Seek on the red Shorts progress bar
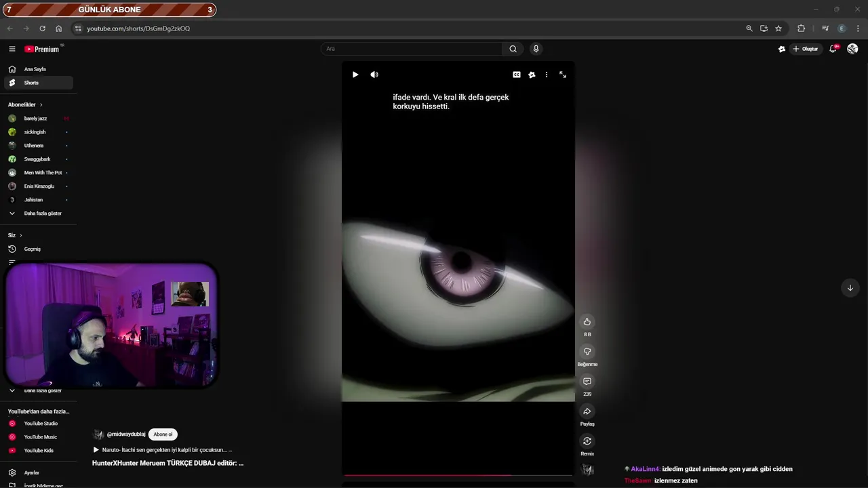Screen dimensions: 868x488 pos(458,475)
